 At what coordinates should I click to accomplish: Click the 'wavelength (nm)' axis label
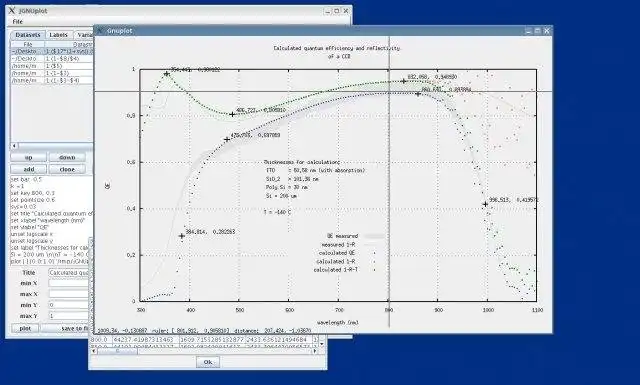point(338,323)
